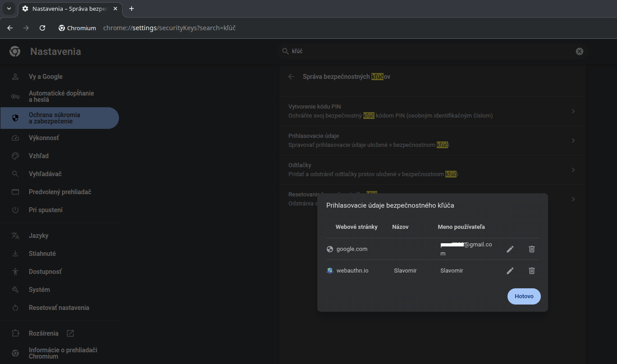Click the settings search field
This screenshot has width=617, height=364.
point(428,51)
